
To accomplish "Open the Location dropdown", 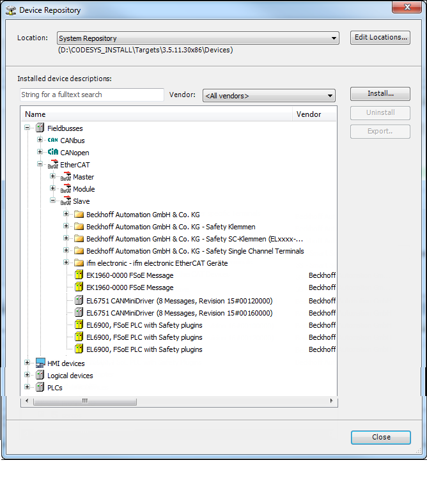I will [334, 38].
